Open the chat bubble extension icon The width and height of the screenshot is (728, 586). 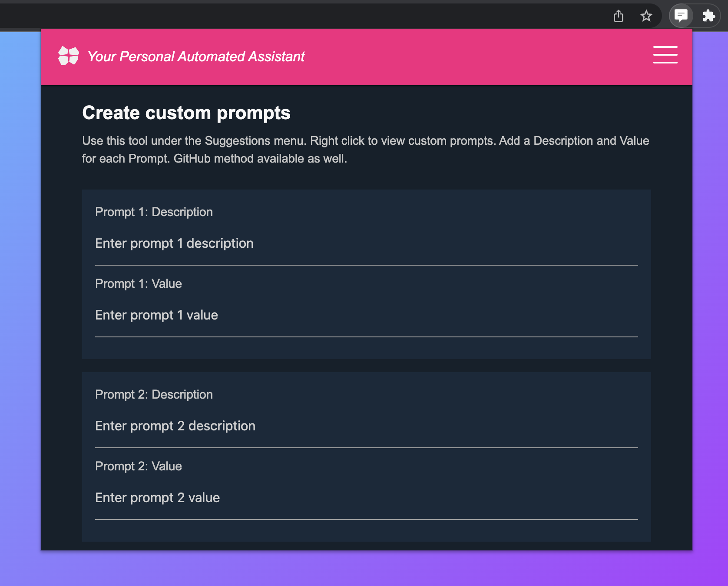[681, 16]
